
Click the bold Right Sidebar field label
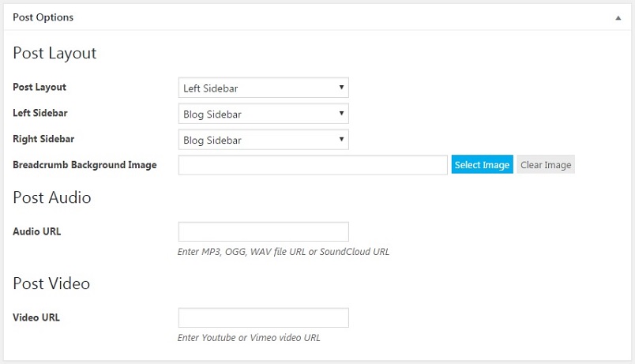pos(43,139)
